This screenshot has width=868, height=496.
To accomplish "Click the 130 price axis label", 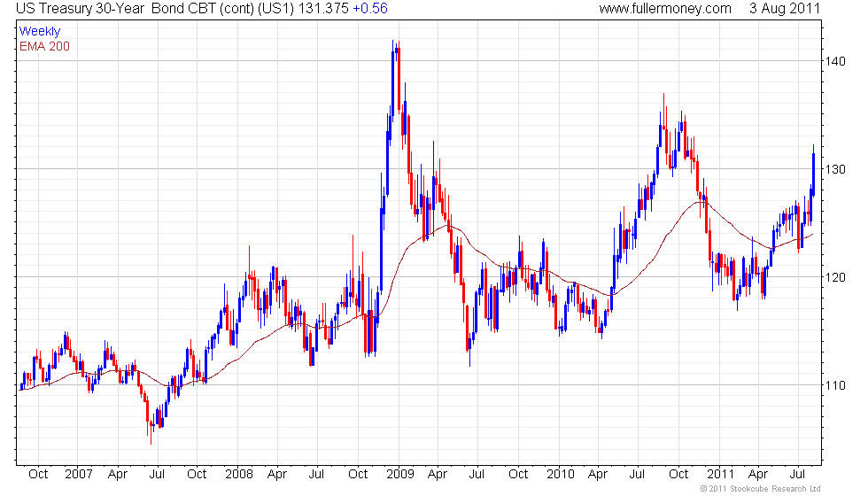I will 835,169.
